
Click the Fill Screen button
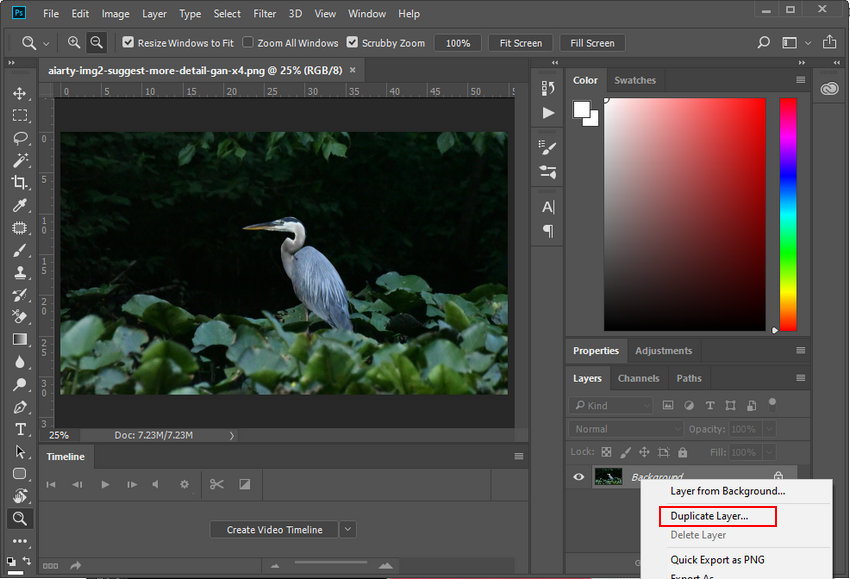(592, 43)
